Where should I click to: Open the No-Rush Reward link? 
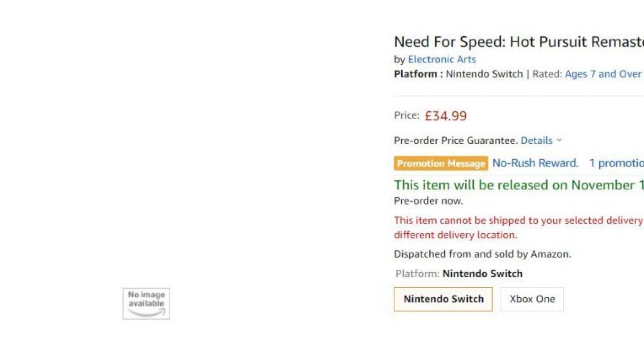[535, 163]
